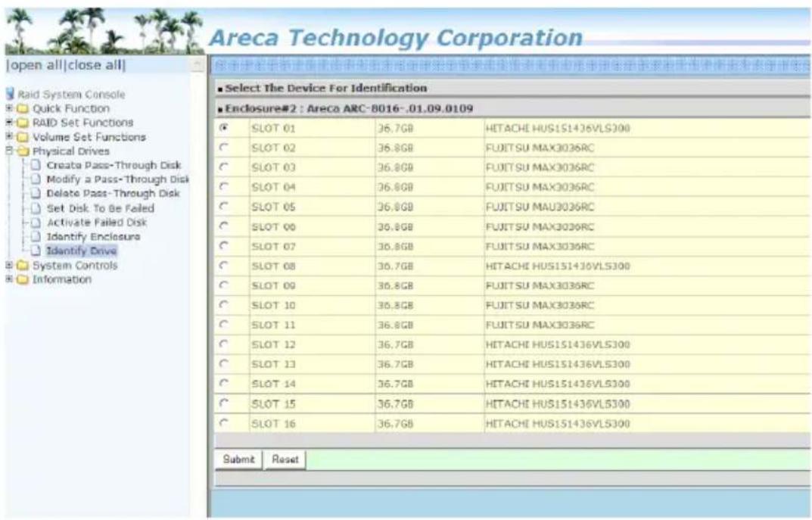Click the Quick Function folder icon

pyautogui.click(x=22, y=109)
